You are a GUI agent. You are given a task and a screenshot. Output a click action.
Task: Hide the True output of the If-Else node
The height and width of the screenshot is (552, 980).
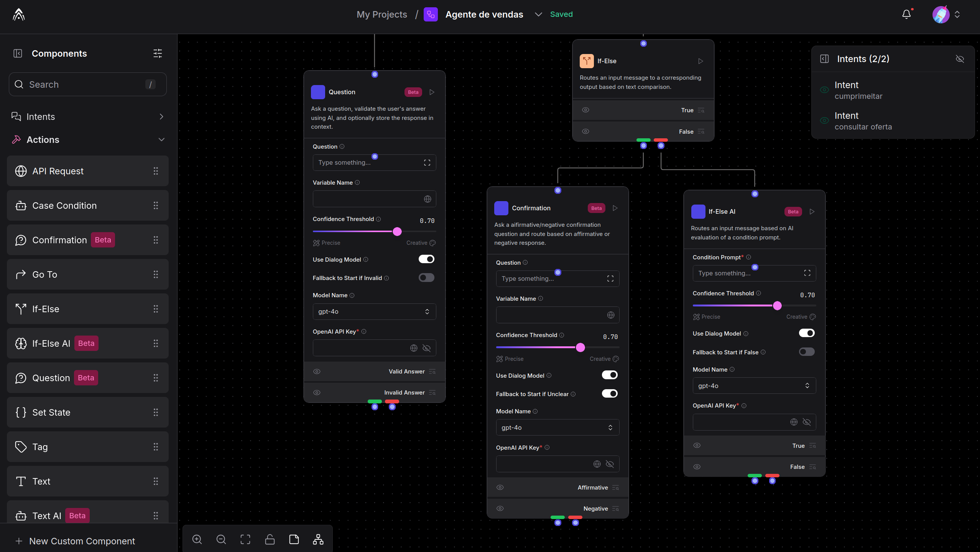pyautogui.click(x=585, y=110)
